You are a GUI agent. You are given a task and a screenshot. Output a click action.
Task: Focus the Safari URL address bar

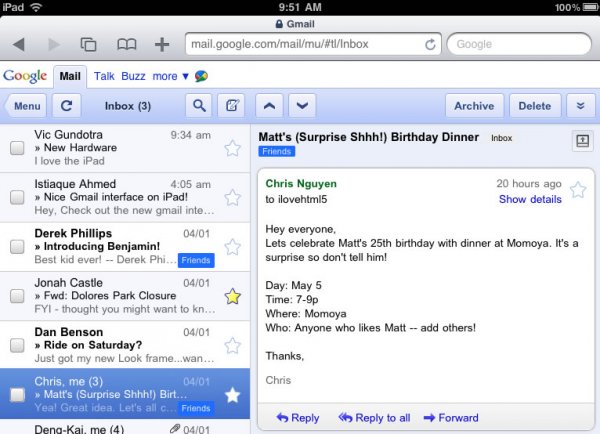313,44
